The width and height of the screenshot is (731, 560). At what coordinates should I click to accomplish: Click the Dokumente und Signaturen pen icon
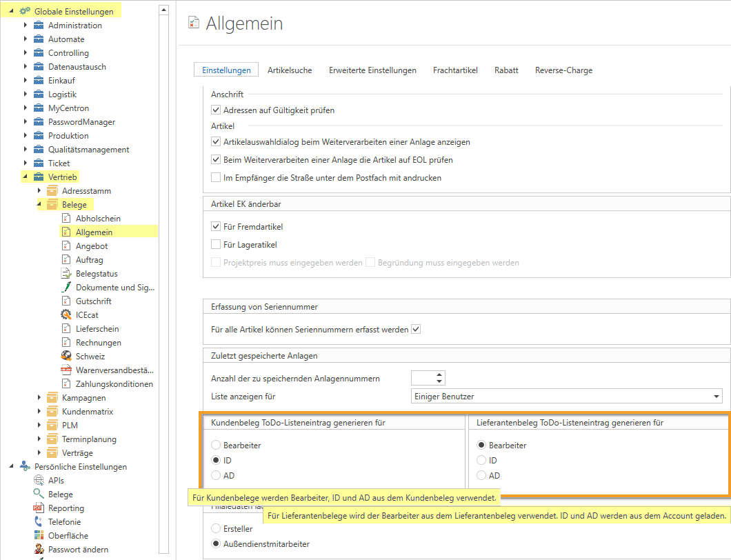[x=66, y=288]
